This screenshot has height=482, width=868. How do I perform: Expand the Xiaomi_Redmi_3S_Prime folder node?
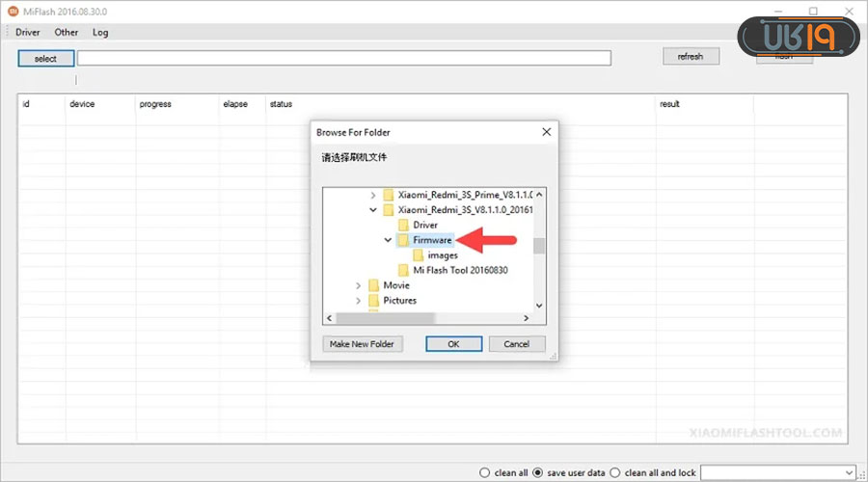tap(373, 194)
